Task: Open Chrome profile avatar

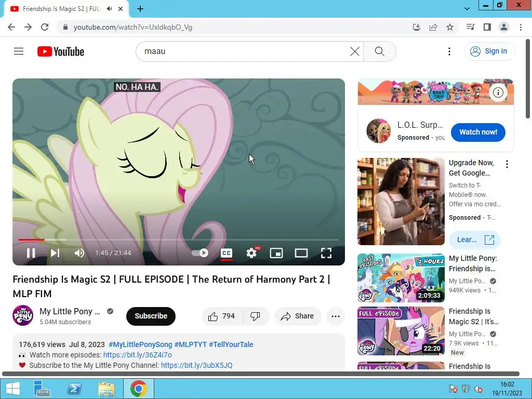Action: (x=504, y=27)
